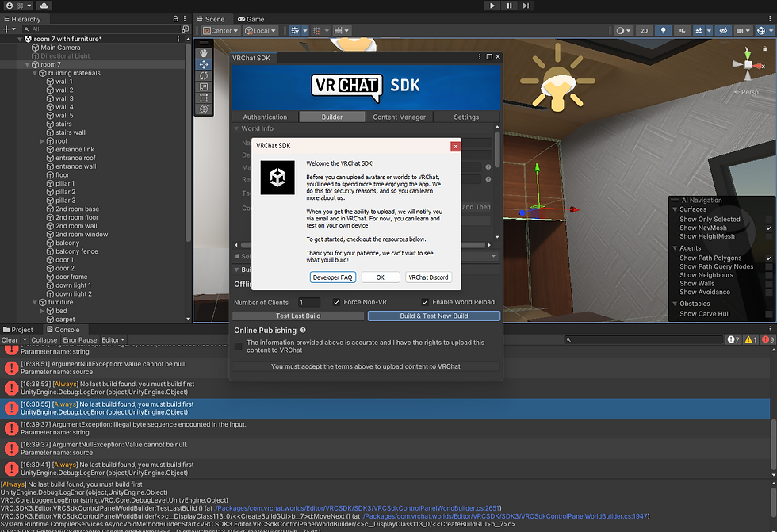
Task: Toggle scene lighting bulb icon
Action: tap(663, 31)
